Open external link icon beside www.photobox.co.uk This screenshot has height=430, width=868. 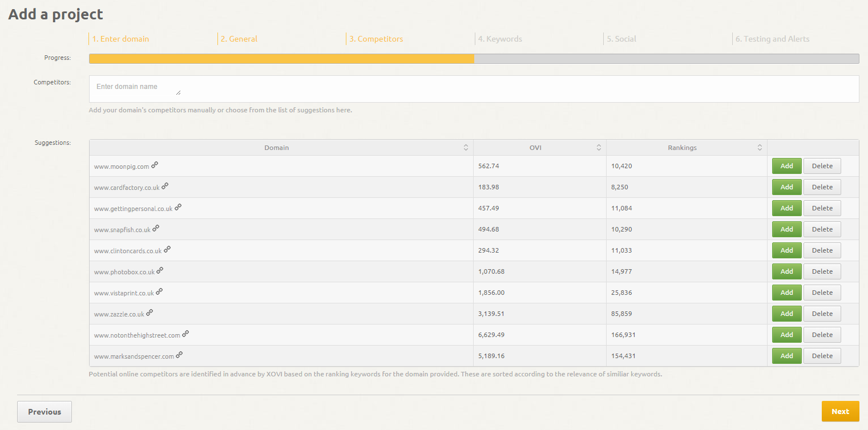coord(160,270)
